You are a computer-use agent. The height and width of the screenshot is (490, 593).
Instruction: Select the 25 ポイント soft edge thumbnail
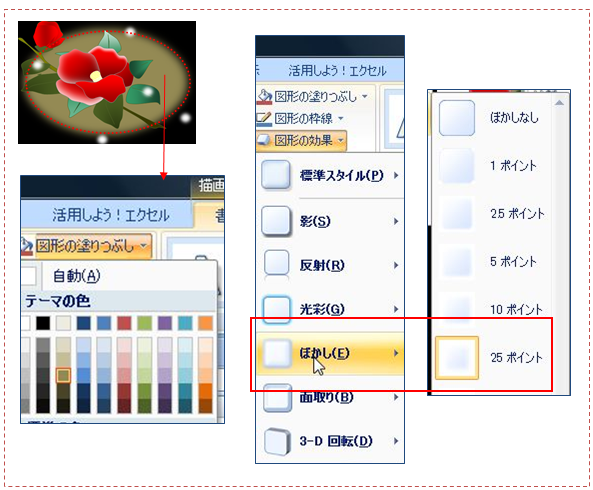(457, 358)
